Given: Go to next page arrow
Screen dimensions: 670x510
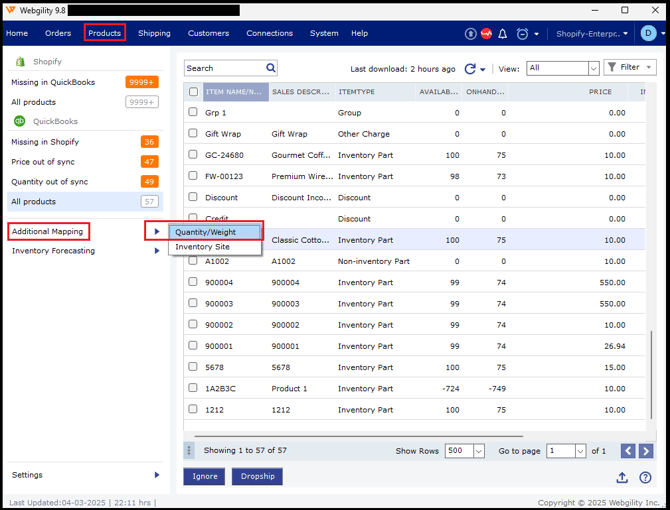Looking at the screenshot, I should tap(647, 451).
